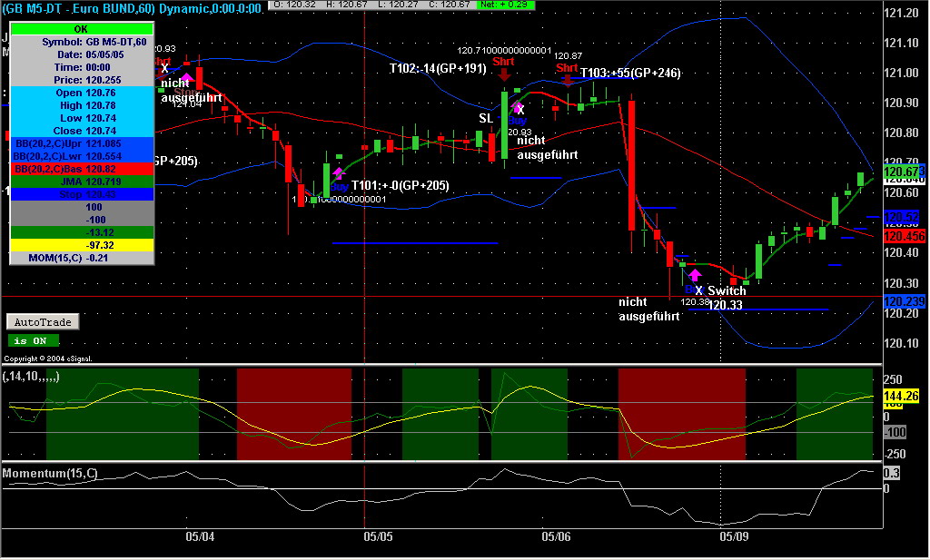Image resolution: width=930 pixels, height=560 pixels.
Task: Click the 120.10 price axis label
Action: [x=901, y=343]
